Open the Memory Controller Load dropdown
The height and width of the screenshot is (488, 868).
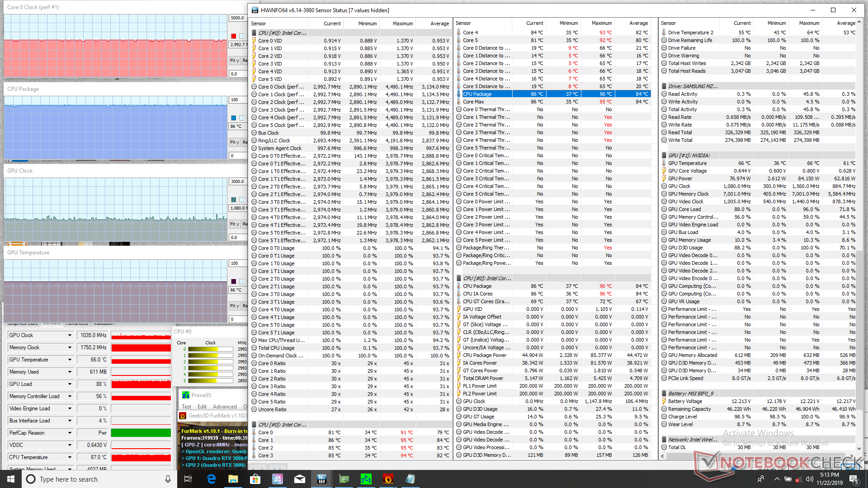click(70, 396)
